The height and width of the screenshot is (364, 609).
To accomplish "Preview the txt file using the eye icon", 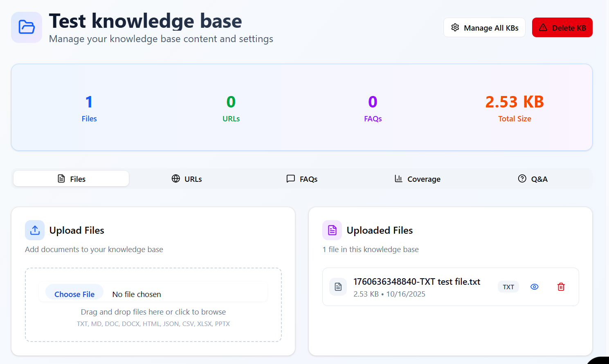I will (534, 287).
